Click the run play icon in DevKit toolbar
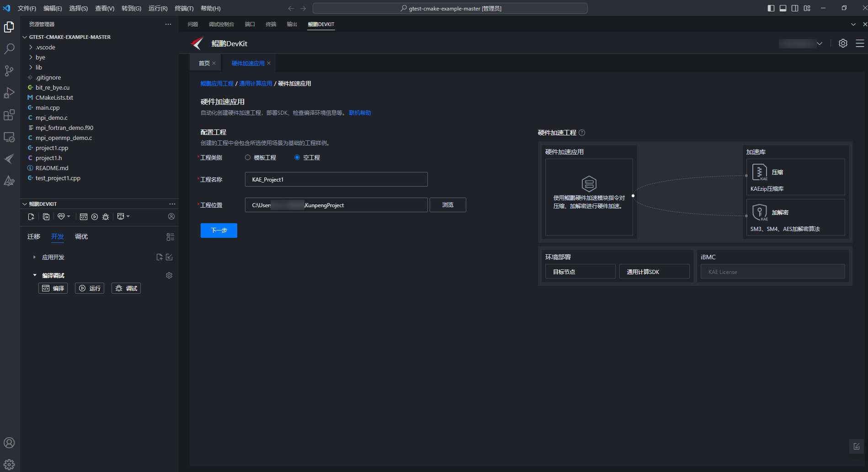The image size is (868, 472). tap(95, 217)
